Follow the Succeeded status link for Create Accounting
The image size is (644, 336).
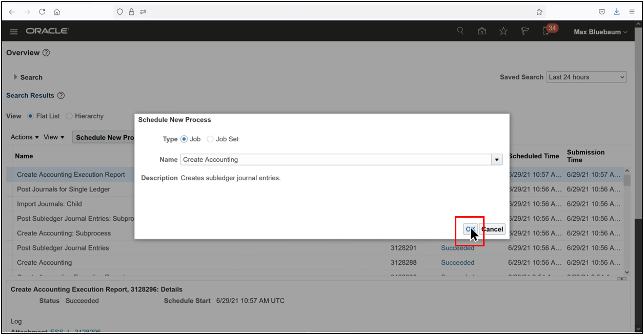click(457, 262)
